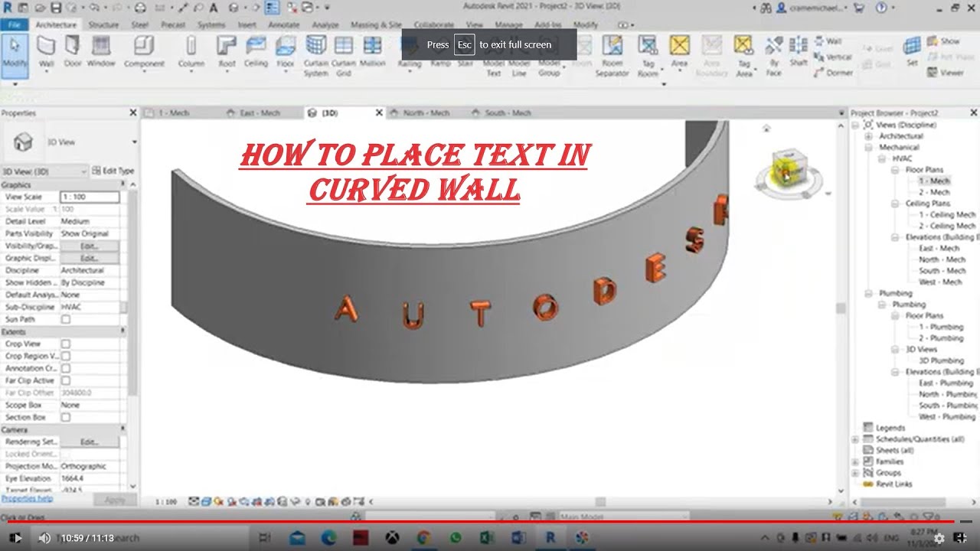Select the Vertical opening tool
Image resolution: width=980 pixels, height=551 pixels.
pos(832,57)
